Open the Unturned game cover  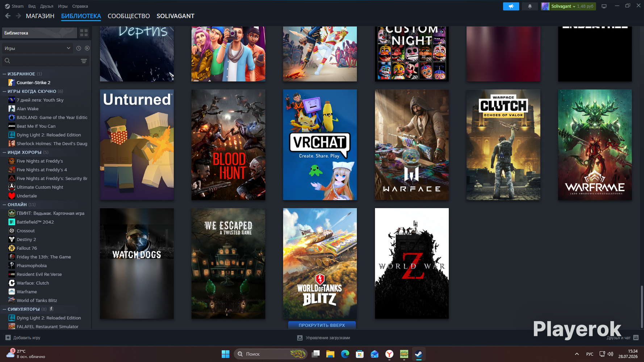click(x=137, y=145)
